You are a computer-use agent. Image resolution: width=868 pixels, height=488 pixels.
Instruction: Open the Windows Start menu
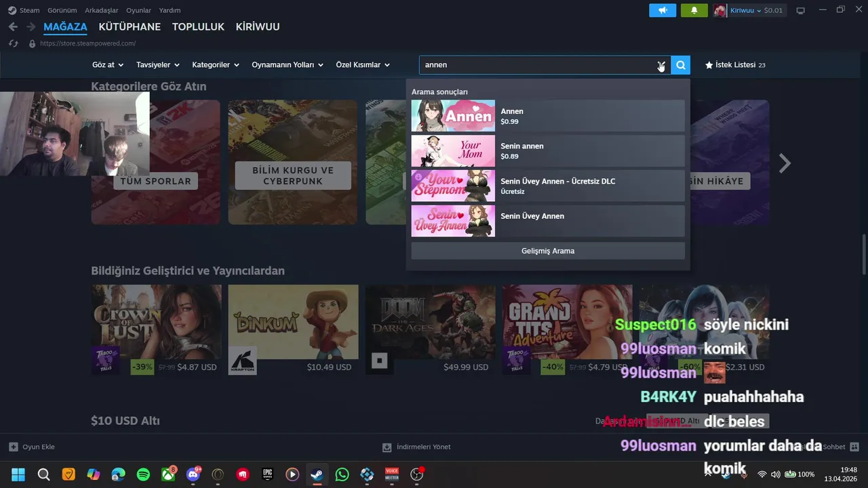pos(18,474)
